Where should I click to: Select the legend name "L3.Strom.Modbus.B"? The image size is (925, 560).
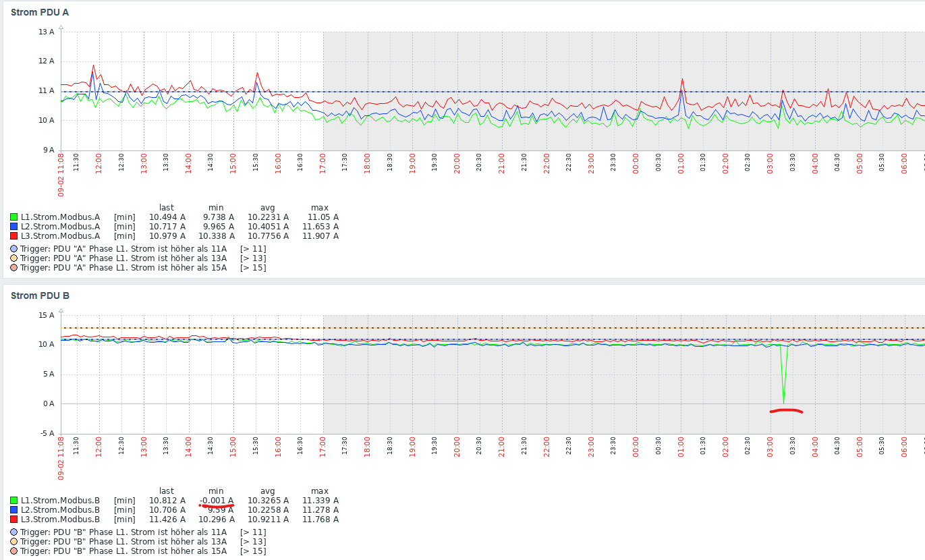(x=60, y=520)
